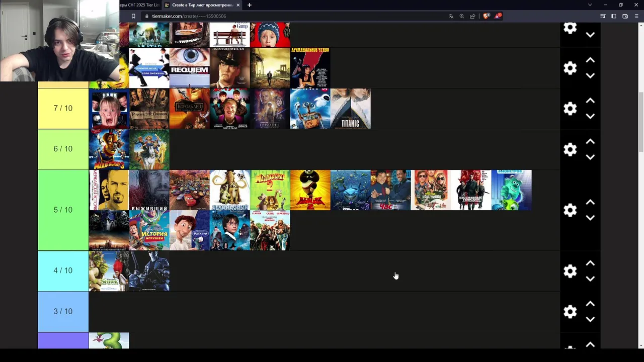Move the Requiem poster row up
This screenshot has width=644, height=362.
click(590, 60)
